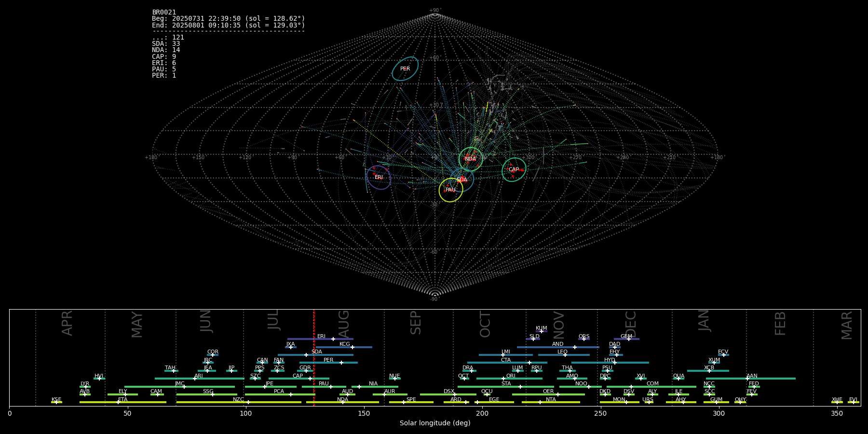Select the AND shower bar in the timeline

558,347
